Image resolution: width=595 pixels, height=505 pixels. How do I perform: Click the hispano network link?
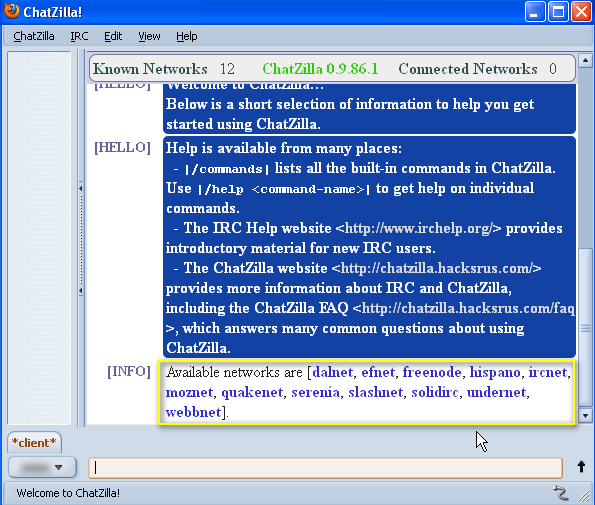pyautogui.click(x=495, y=372)
